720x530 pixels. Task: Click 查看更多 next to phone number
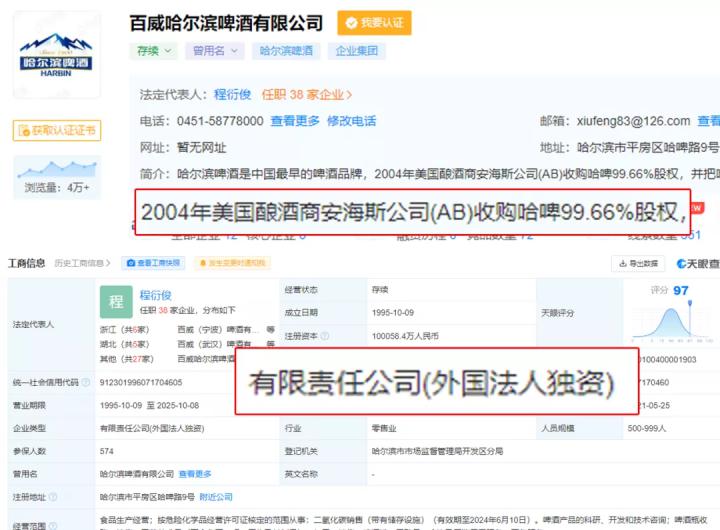(295, 121)
